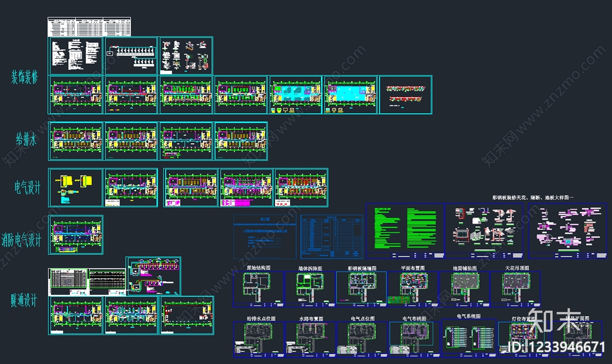The image size is (612, 364).
Task: Select the dim blue drawing index table sheet
Action: [x=331, y=237]
